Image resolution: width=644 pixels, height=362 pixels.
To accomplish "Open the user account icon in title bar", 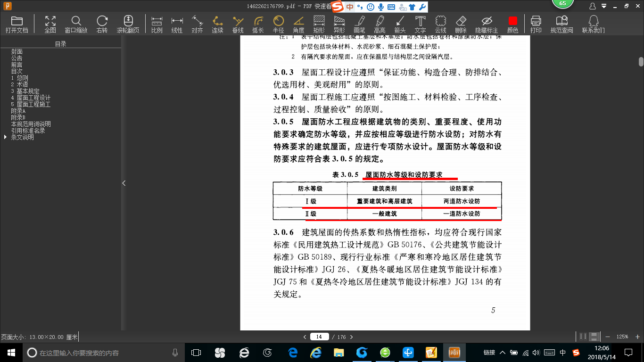I will [x=593, y=6].
